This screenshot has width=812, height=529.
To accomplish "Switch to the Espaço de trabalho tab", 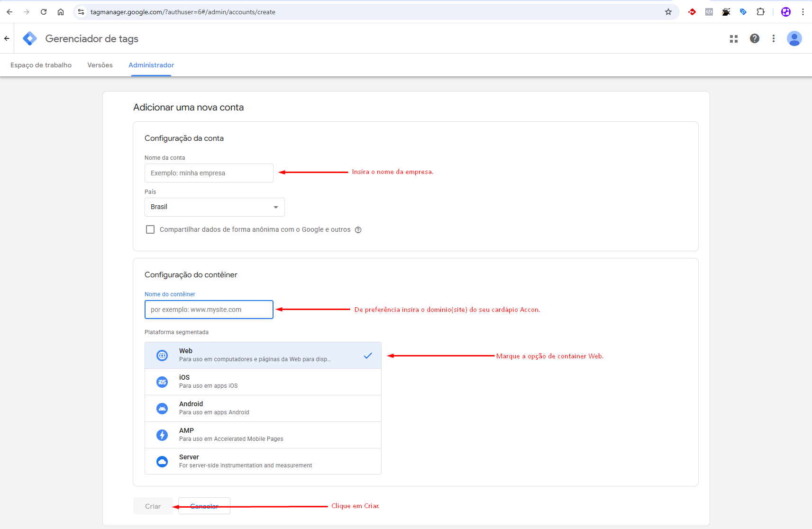I will [41, 65].
